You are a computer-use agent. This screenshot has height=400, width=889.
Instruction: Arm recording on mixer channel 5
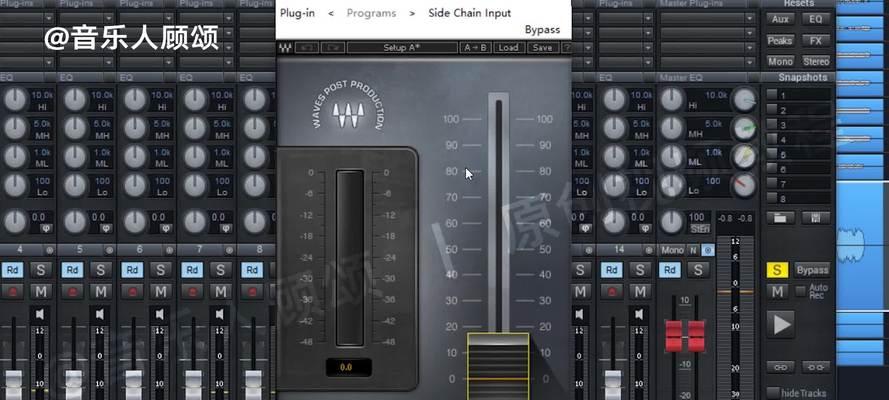click(x=72, y=291)
